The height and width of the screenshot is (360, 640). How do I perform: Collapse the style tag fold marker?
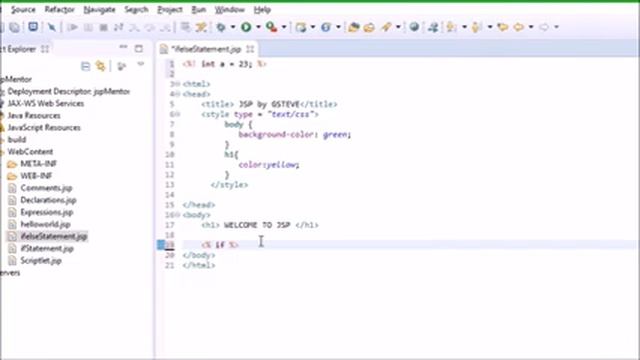coord(178,114)
